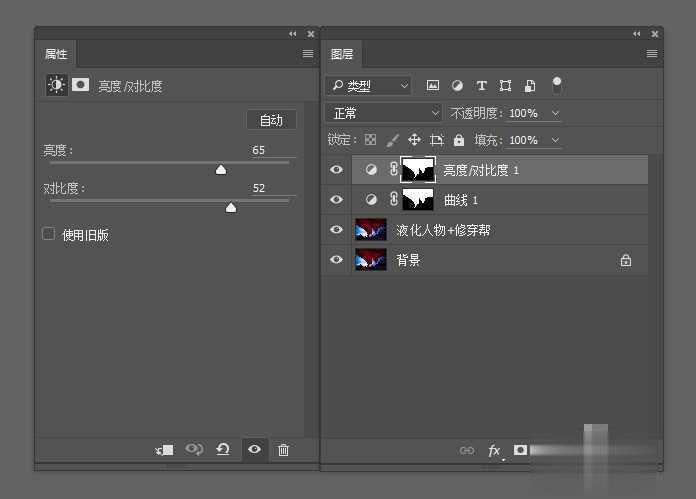Lock all padlock icon in lock row

[x=459, y=140]
